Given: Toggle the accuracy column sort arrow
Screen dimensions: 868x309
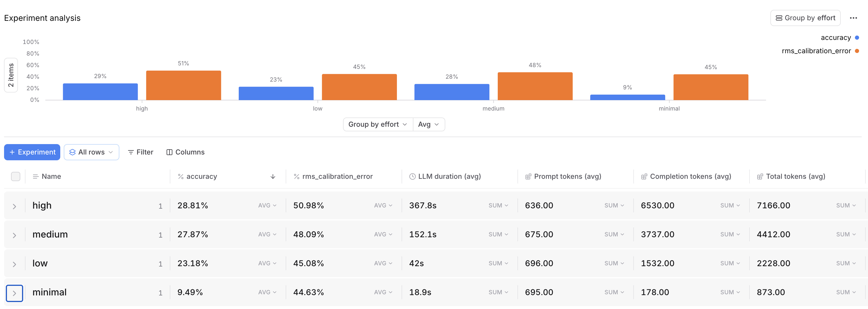Looking at the screenshot, I should pos(273,176).
